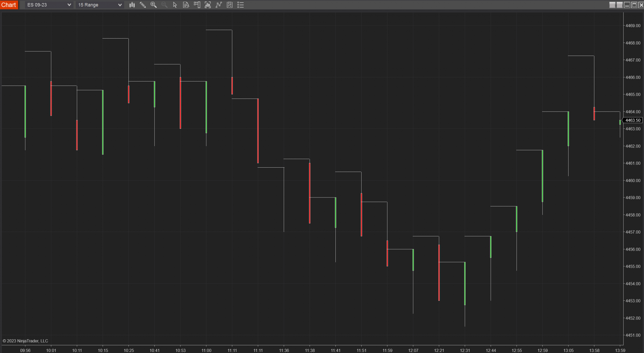644x353 pixels.
Task: Open the indicators dialog icon
Action: pyautogui.click(x=208, y=5)
